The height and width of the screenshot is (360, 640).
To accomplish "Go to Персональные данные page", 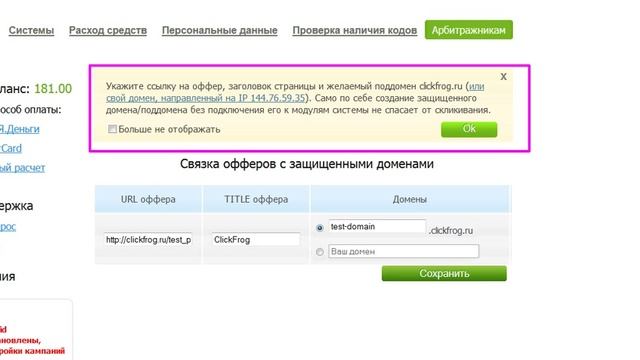I will (x=220, y=30).
